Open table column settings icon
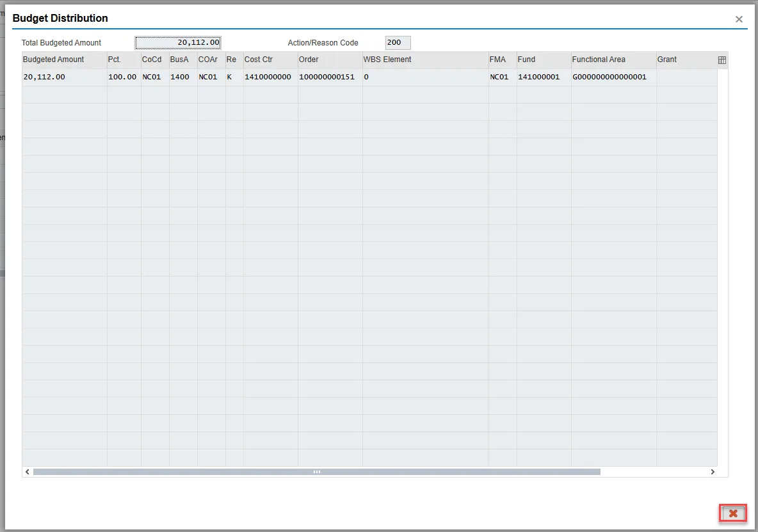 (x=722, y=60)
